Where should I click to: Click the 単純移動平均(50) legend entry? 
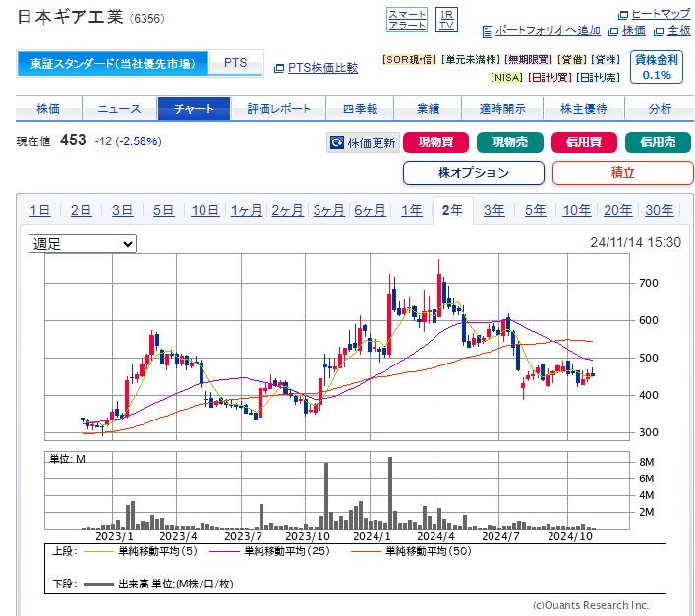[411, 551]
